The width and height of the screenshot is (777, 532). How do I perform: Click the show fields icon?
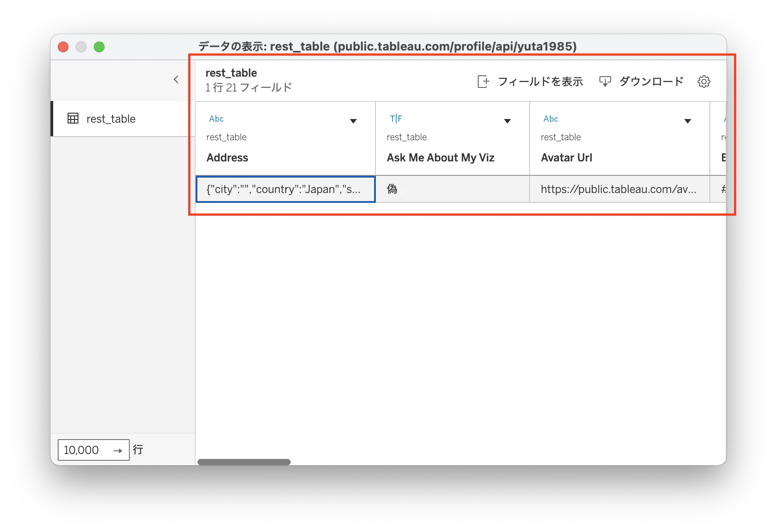(x=483, y=82)
